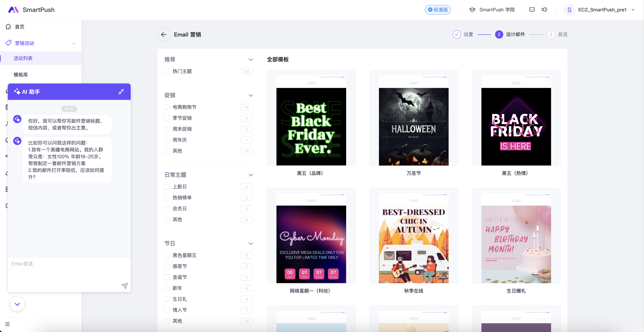Viewport: 644px width, 332px height.
Task: Select the 黑五（品牌） template thumbnail
Action: point(311,118)
